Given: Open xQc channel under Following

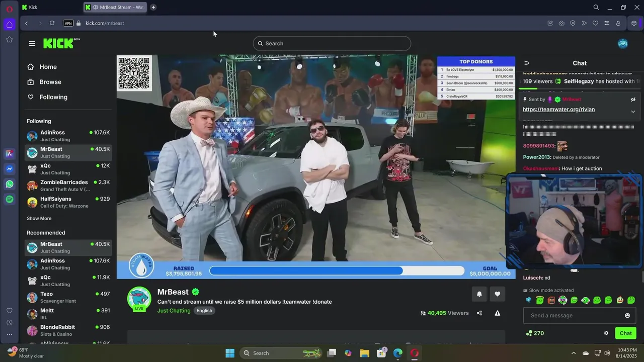Looking at the screenshot, I should coord(68,169).
